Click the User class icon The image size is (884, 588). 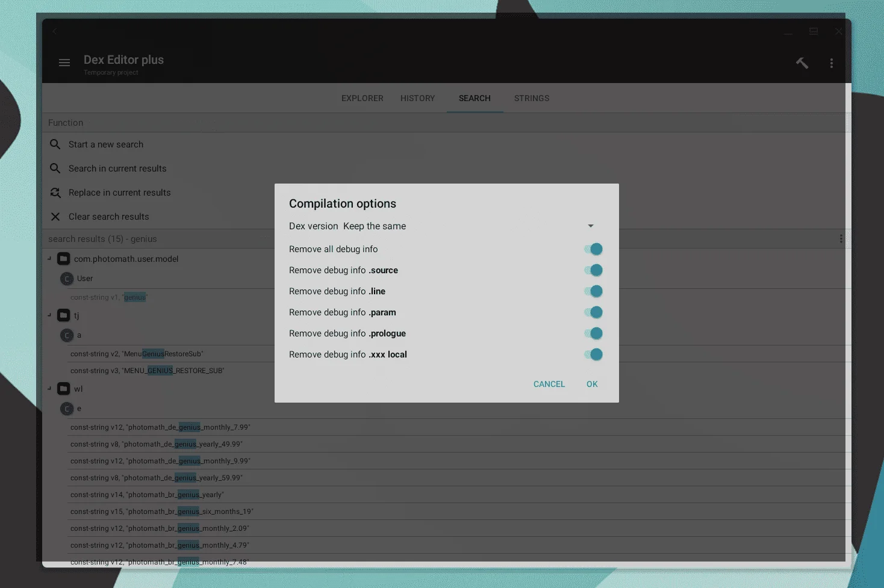tap(67, 279)
